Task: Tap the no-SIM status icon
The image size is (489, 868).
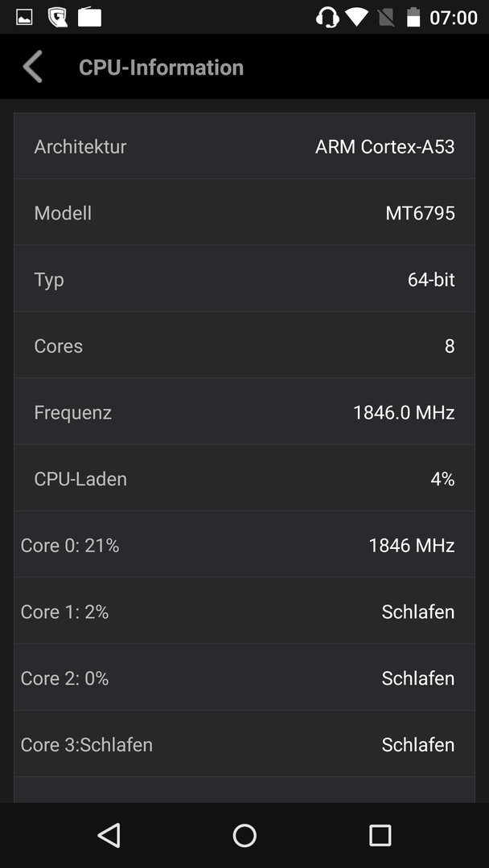Action: [386, 18]
